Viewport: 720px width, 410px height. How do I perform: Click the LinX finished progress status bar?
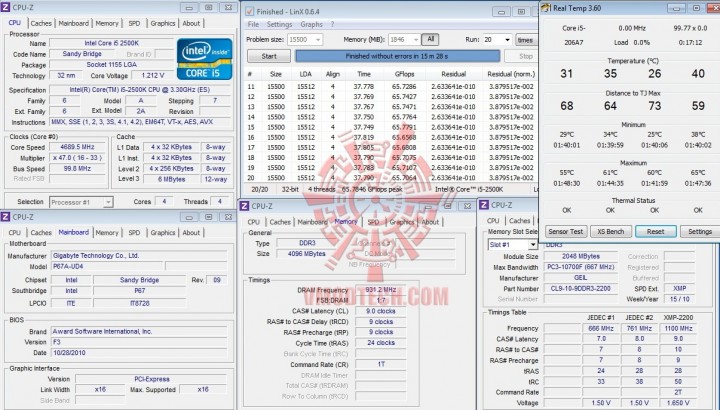[x=397, y=56]
